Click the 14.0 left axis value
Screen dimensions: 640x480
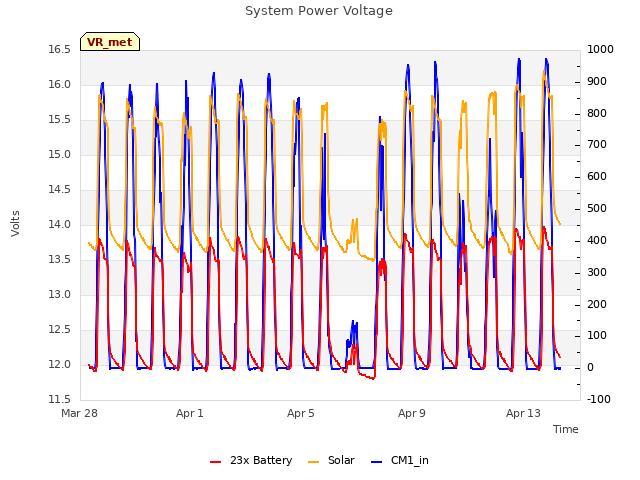coord(60,225)
